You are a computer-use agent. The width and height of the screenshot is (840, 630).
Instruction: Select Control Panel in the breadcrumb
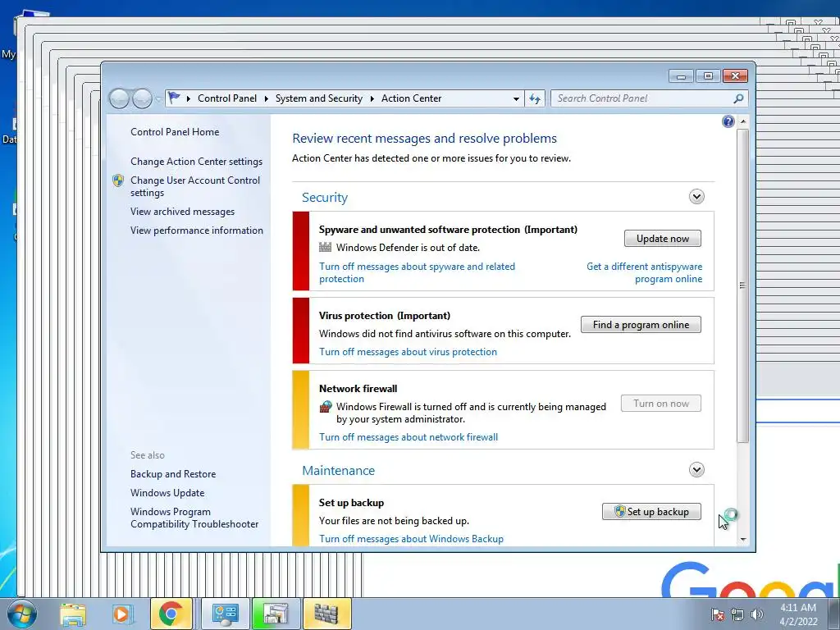227,98
